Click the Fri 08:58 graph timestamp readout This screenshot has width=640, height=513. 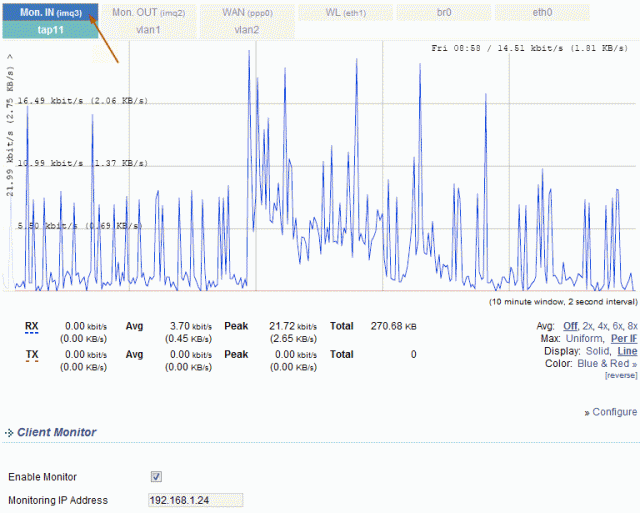529,48
